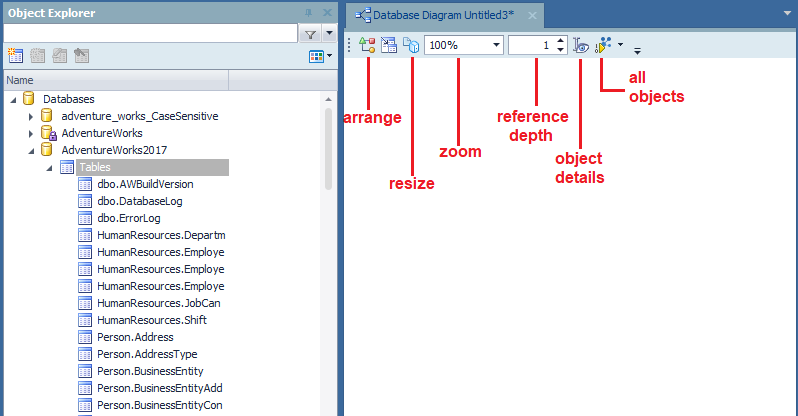Click the new table icon in Object Explorer

coord(14,56)
